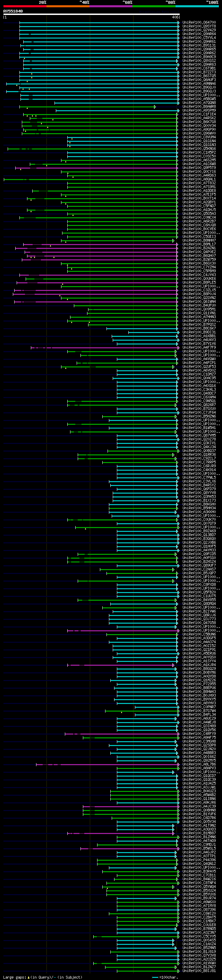This screenshot has width=222, height=980.
Task: Click the orange ~40% identity legend segment
Action: 68,7
